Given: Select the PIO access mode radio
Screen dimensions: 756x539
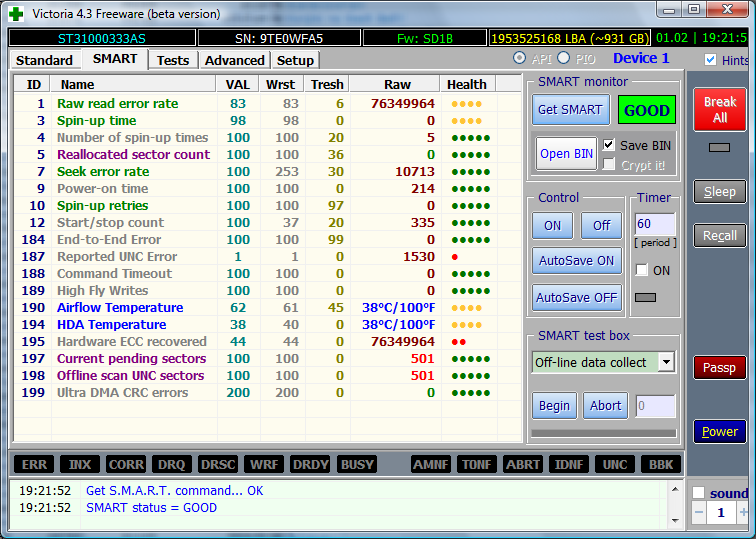Looking at the screenshot, I should (563, 58).
